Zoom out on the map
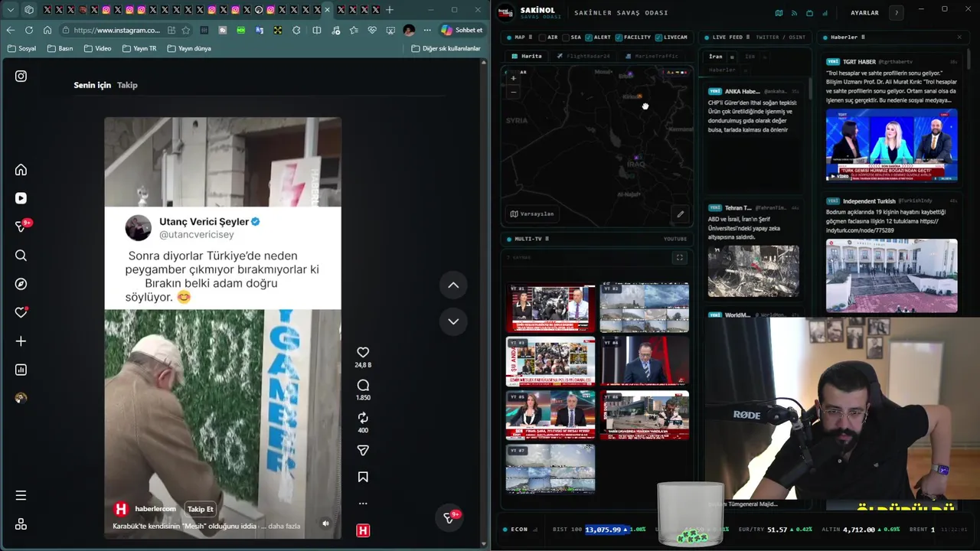The image size is (980, 551). [x=513, y=92]
